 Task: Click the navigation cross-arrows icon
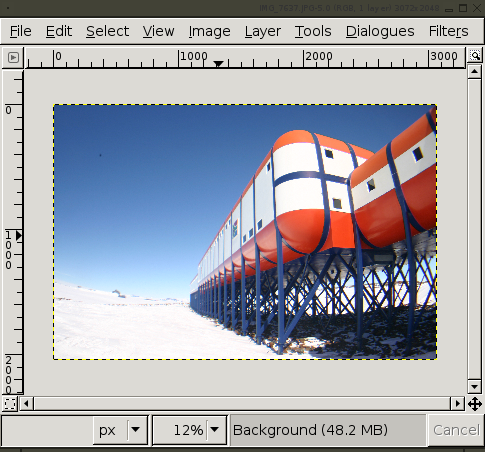475,404
